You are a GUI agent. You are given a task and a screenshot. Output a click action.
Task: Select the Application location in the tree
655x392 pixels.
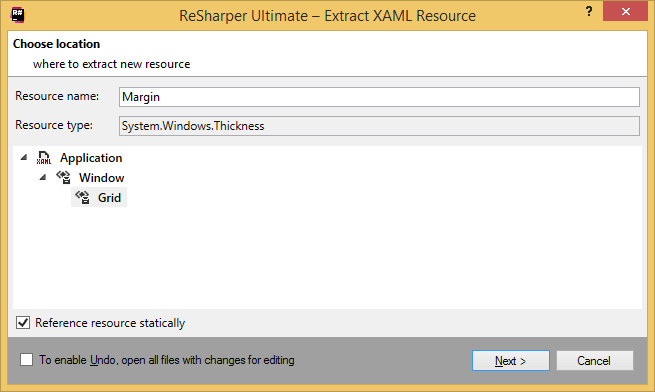pyautogui.click(x=91, y=158)
